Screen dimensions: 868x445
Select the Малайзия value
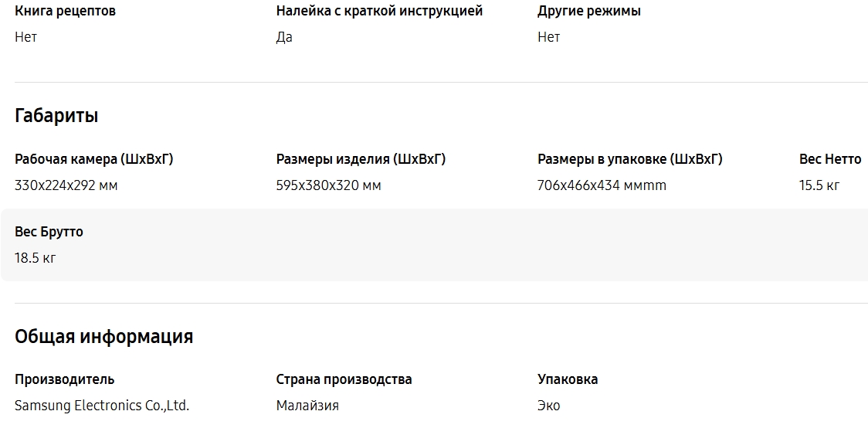[x=307, y=406]
